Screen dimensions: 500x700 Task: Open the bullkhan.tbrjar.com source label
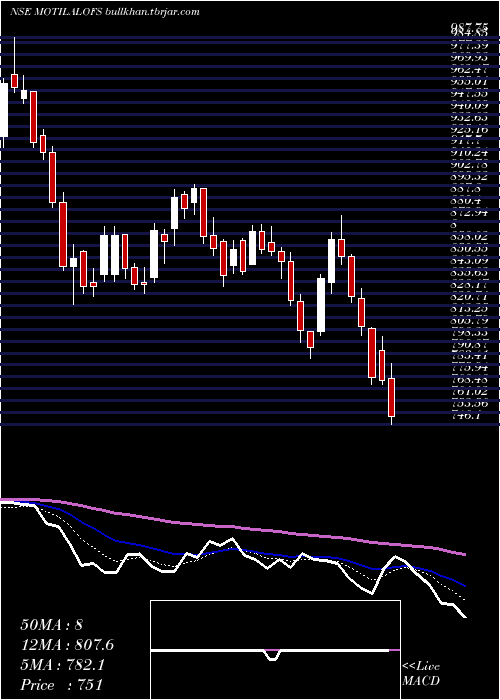(x=152, y=12)
